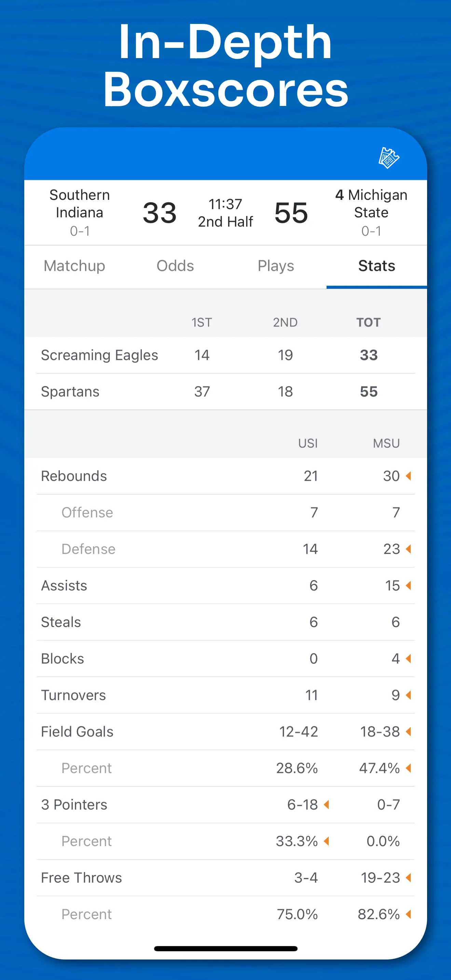This screenshot has height=980, width=451.
Task: Tap the Steals stat row
Action: point(225,622)
